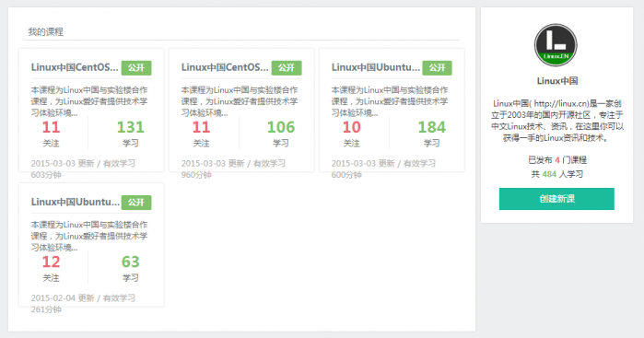Screen dimensions: 644x338
Task: Click 公开 badge on bottom Ubuntu course
Action: point(136,203)
